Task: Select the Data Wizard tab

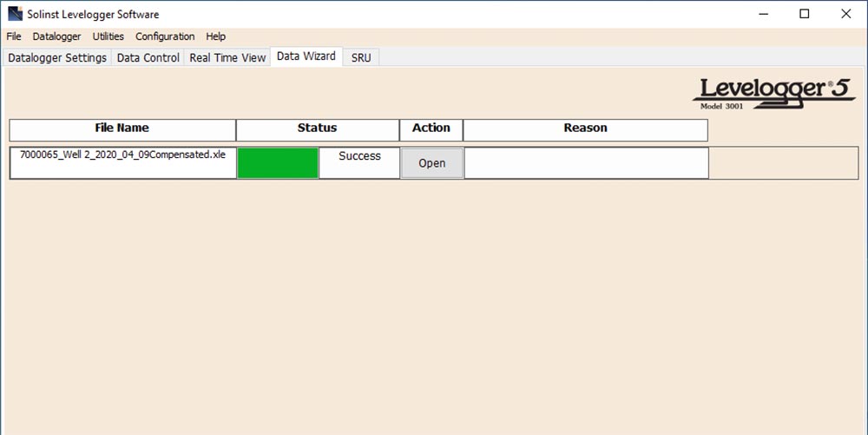Action: (306, 56)
